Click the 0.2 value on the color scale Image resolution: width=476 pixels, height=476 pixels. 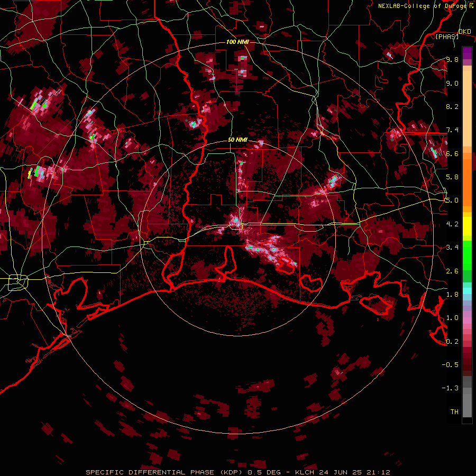click(x=452, y=342)
